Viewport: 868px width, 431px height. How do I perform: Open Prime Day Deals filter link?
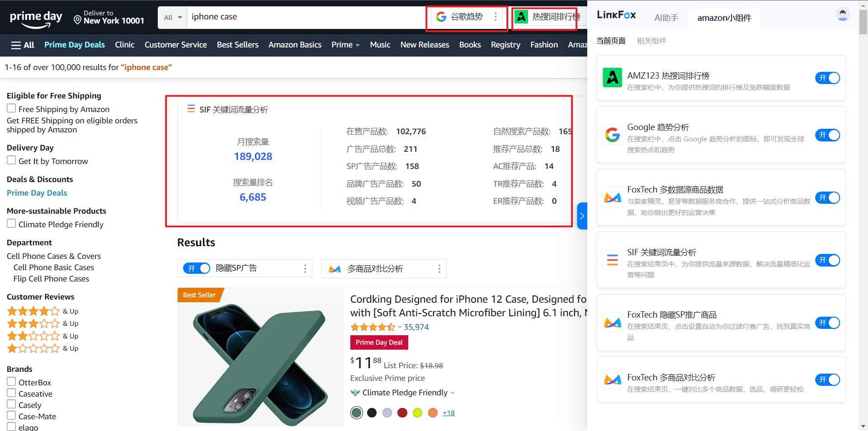[37, 193]
